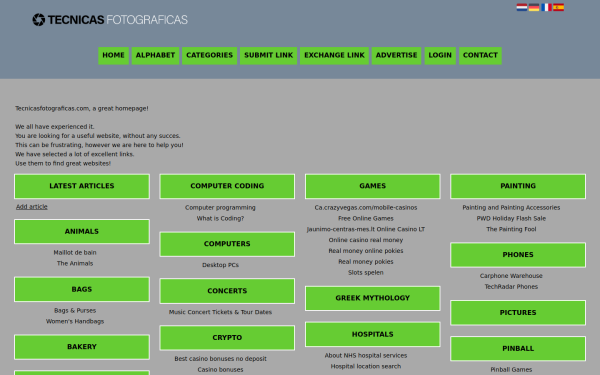Open What is Coding? link
The height and width of the screenshot is (375, 600).
coord(220,218)
